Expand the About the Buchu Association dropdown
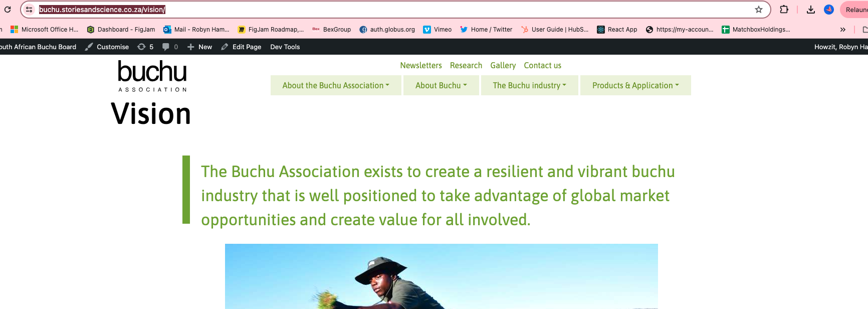The image size is (868, 309). point(336,85)
